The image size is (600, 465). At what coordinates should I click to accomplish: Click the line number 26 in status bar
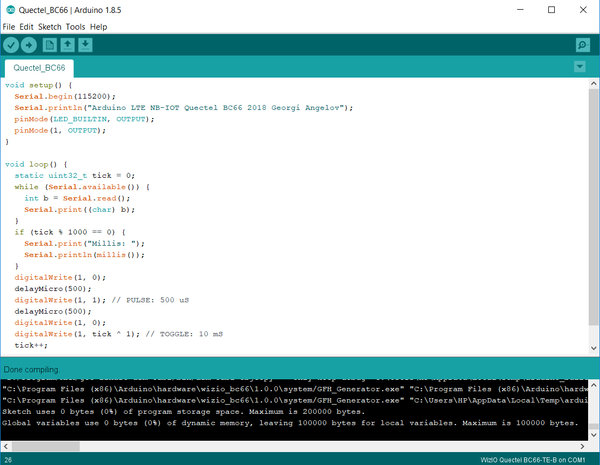(8, 460)
